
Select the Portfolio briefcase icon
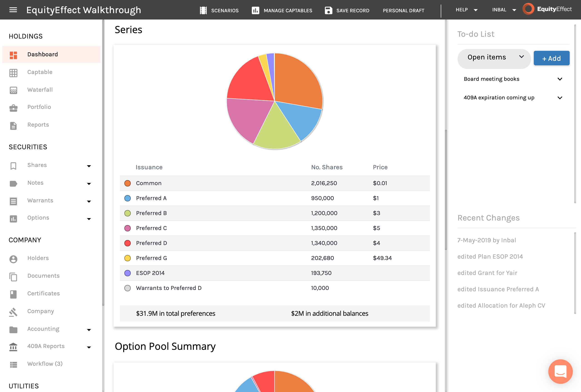click(13, 108)
